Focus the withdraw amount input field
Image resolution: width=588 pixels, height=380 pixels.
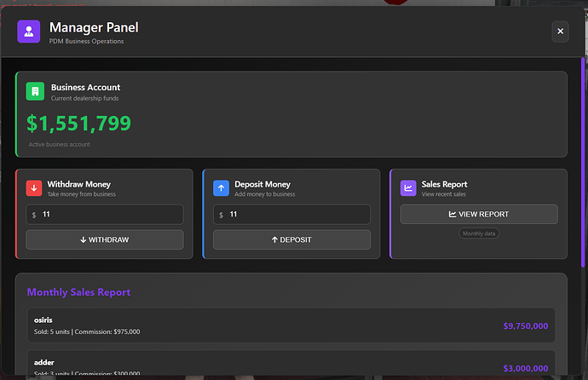pos(111,215)
